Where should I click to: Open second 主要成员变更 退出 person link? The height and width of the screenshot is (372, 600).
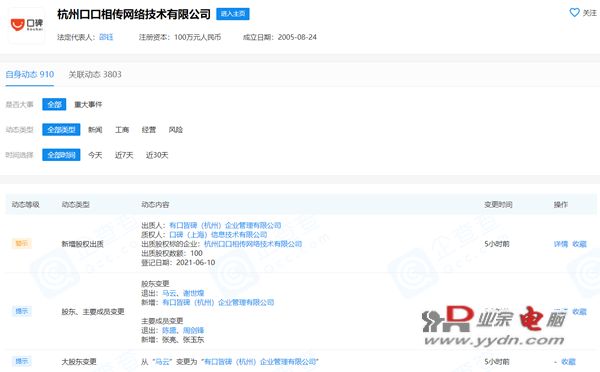pyautogui.click(x=194, y=330)
